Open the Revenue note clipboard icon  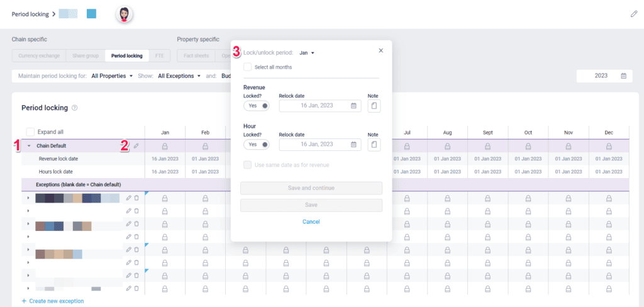[374, 106]
